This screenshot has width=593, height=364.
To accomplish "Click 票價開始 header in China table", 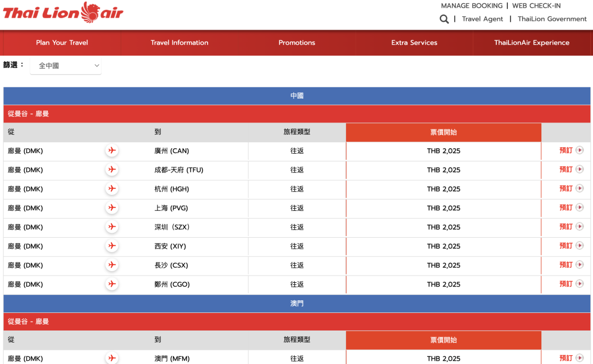I will pyautogui.click(x=444, y=132).
